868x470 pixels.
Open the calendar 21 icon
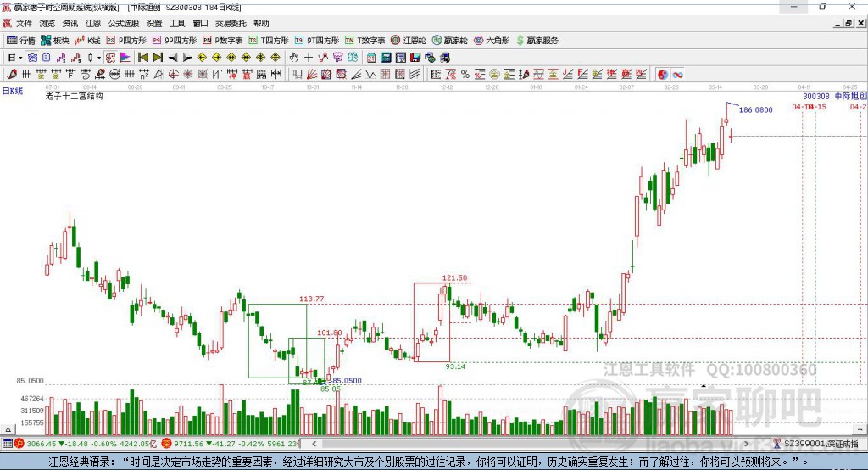(371, 58)
